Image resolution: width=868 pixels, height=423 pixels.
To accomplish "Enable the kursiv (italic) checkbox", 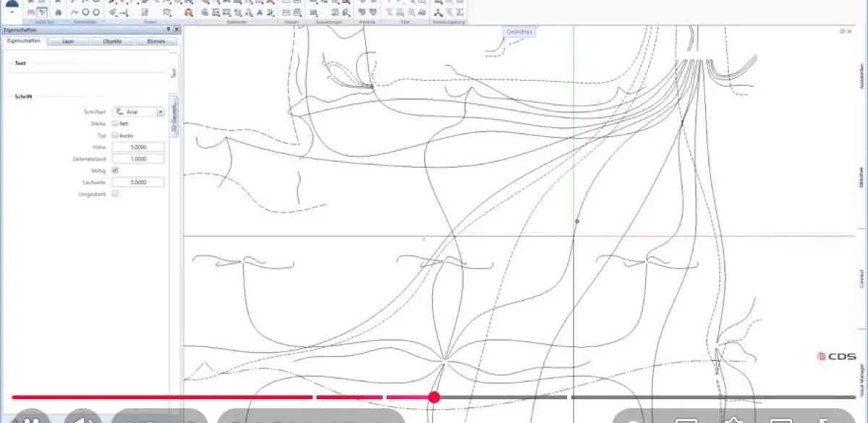I will pos(115,135).
